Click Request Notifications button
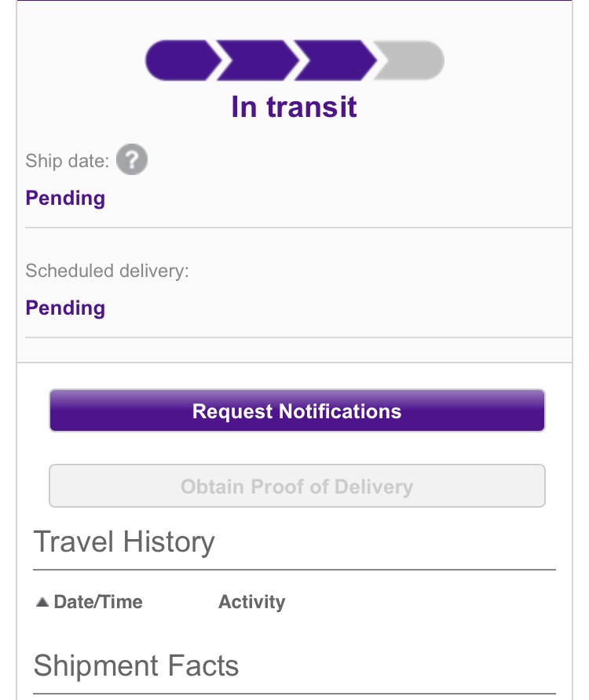Image resolution: width=589 pixels, height=700 pixels. pos(297,410)
